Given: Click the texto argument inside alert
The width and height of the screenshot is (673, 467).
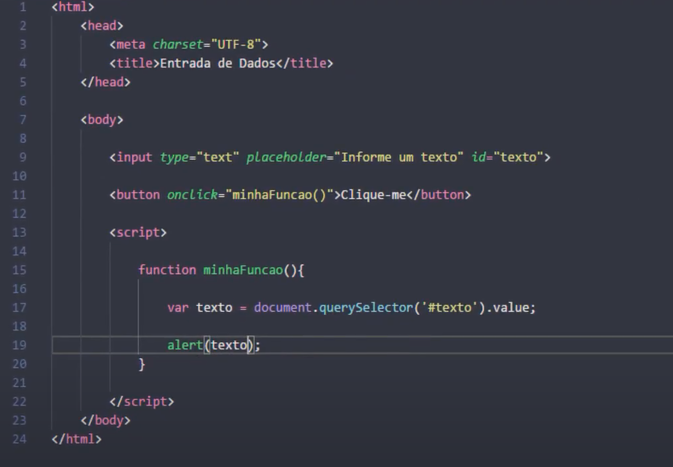Looking at the screenshot, I should [228, 345].
